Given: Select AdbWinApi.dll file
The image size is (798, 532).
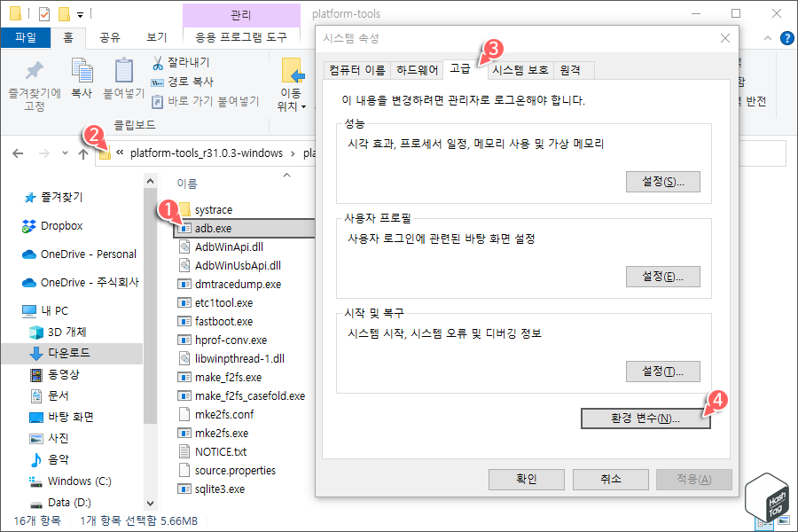Looking at the screenshot, I should point(221,246).
